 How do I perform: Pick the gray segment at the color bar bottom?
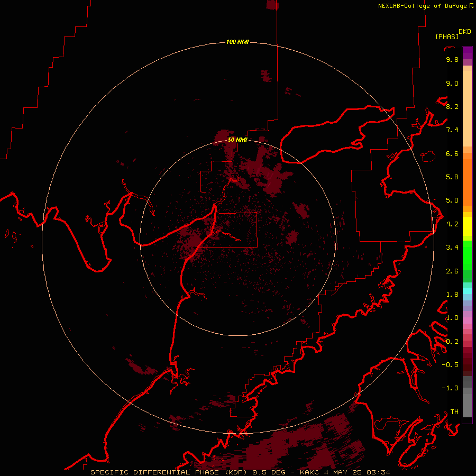(x=467, y=405)
